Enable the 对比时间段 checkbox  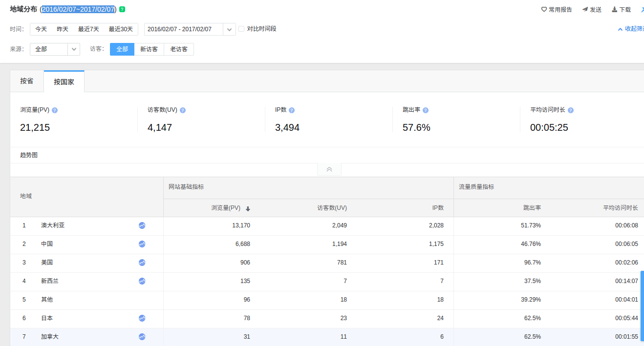(241, 29)
